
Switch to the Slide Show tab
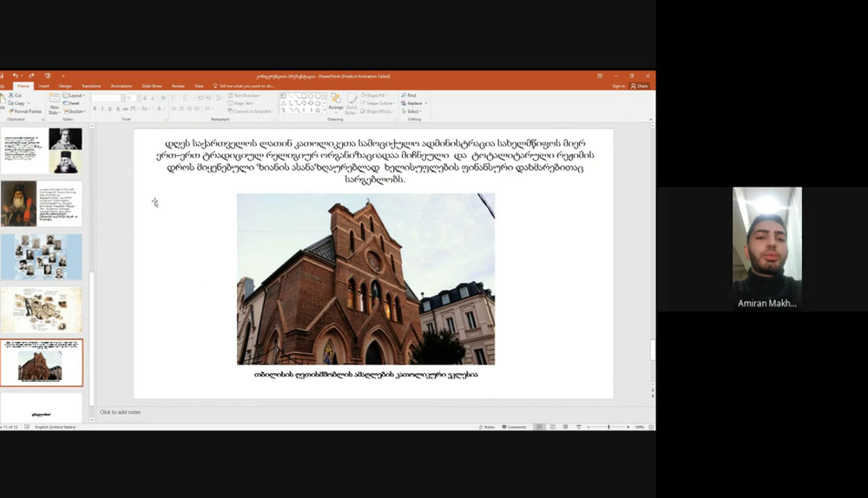coord(151,86)
